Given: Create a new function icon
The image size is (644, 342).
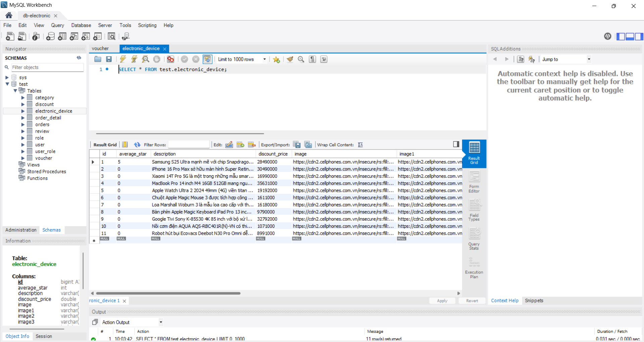Looking at the screenshot, I should pyautogui.click(x=98, y=36).
